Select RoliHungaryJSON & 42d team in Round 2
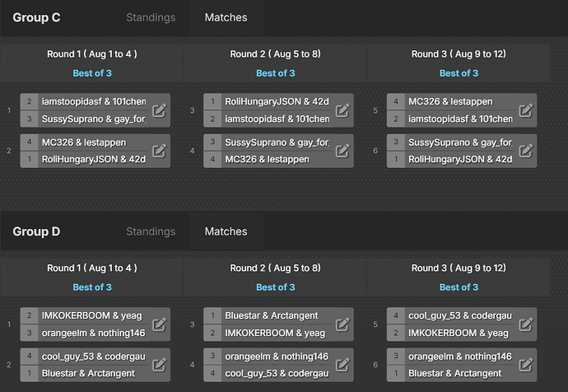Viewport: 568px width, 392px height. [277, 101]
